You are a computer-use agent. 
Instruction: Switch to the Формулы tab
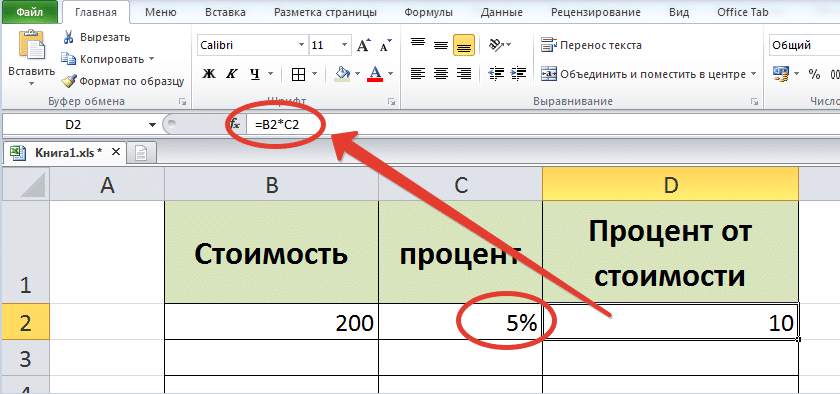click(x=428, y=12)
